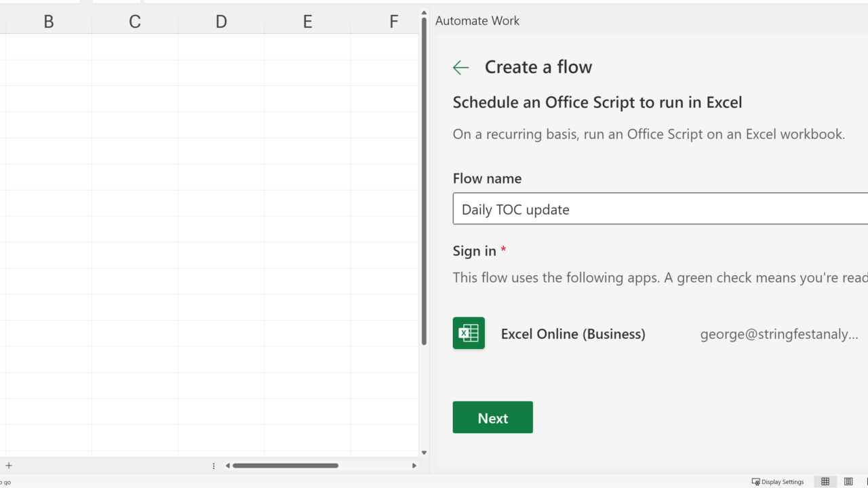This screenshot has width=868, height=488.
Task: Select column C header
Action: coord(135,22)
